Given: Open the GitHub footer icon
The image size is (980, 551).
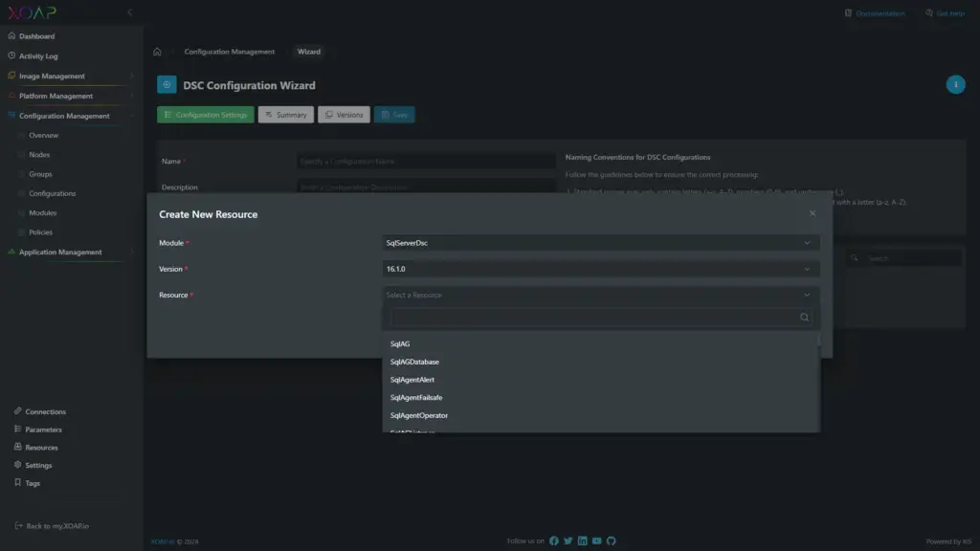Looking at the screenshot, I should tap(612, 541).
